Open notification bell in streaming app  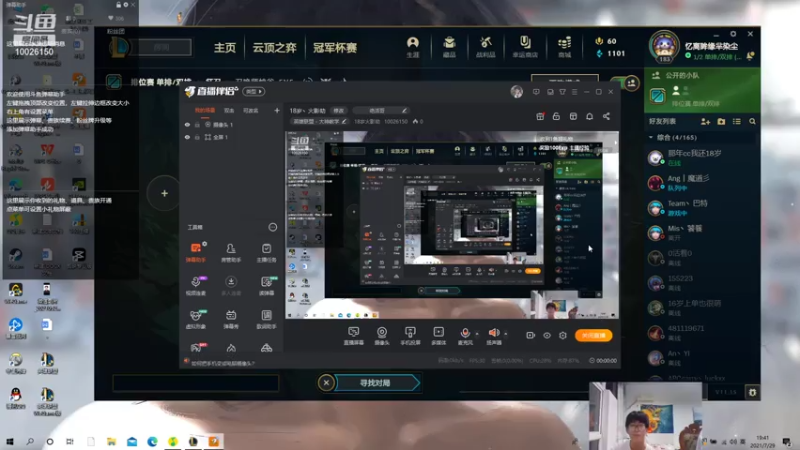589,116
